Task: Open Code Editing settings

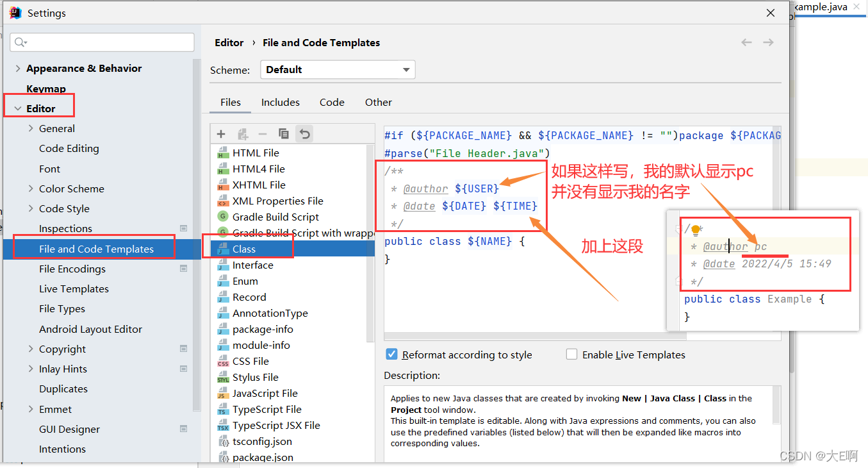Action: pyautogui.click(x=69, y=148)
